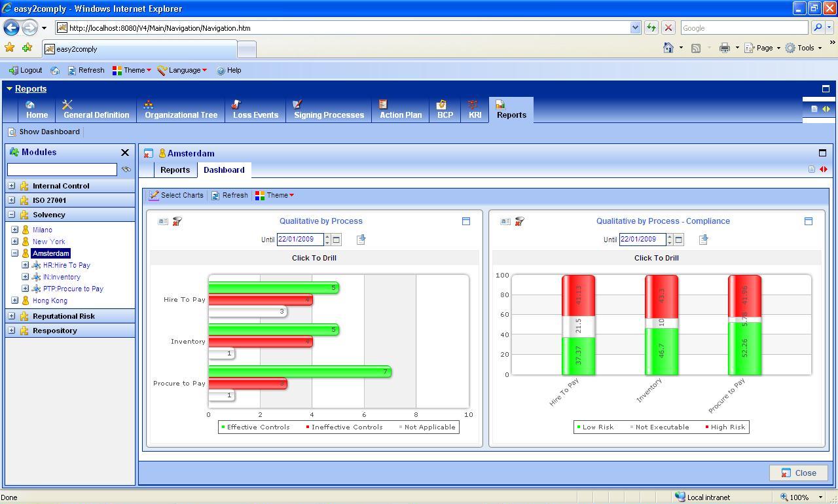Open the Organizational Tree tab
Screen dimensions: 838x504
(x=181, y=110)
